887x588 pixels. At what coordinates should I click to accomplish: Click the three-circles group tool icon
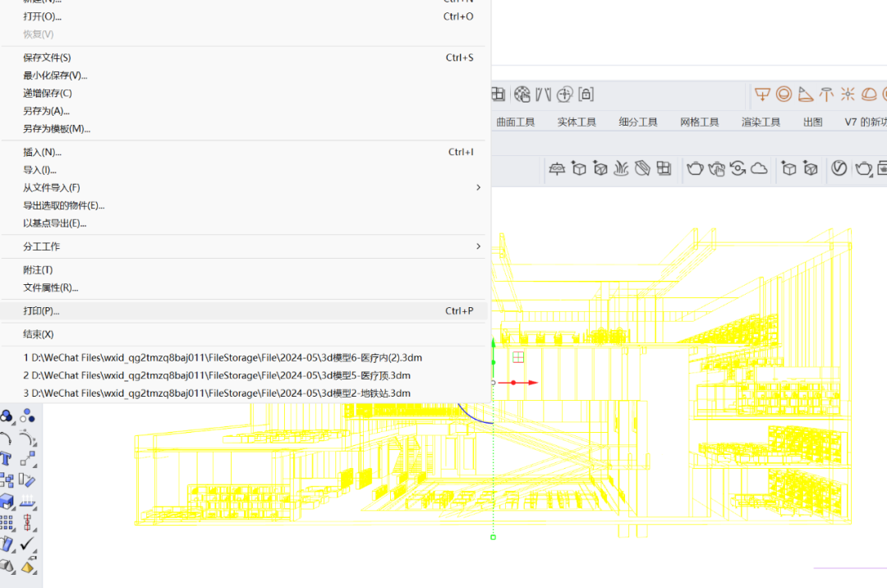pos(26,416)
